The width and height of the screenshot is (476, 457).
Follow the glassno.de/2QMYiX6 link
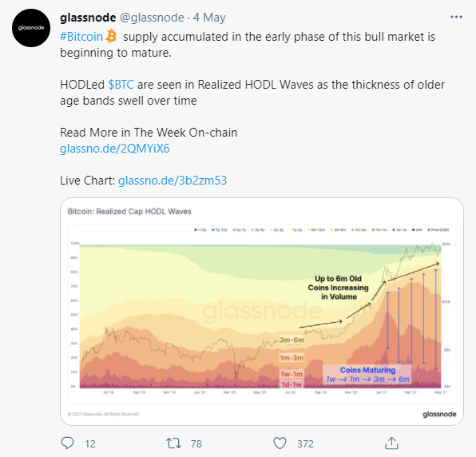(x=115, y=149)
